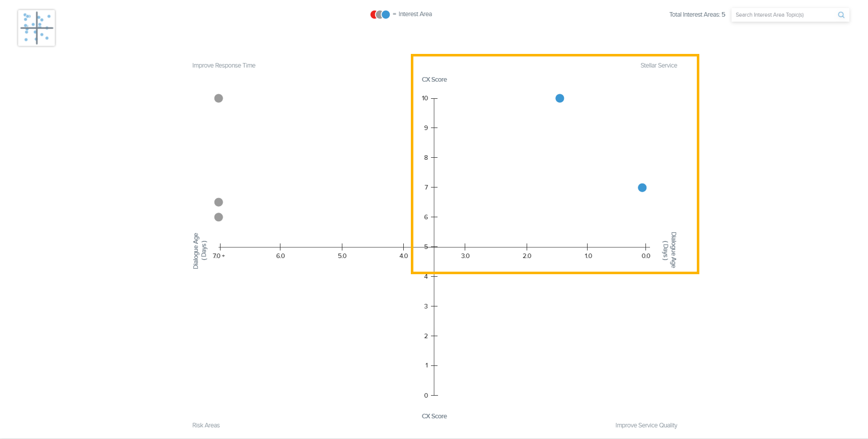Open the quadrant scatter chart thumbnail
Image resolution: width=868 pixels, height=439 pixels.
[x=36, y=28]
